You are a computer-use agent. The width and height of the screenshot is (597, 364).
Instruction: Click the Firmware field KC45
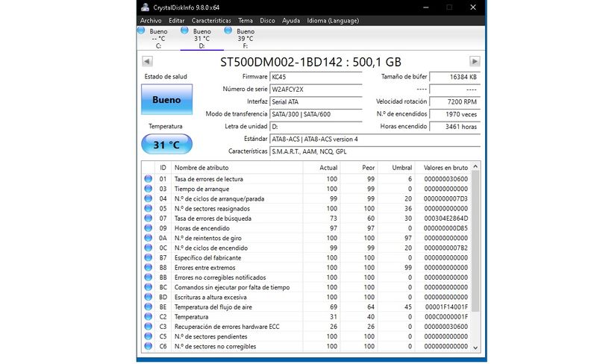pyautogui.click(x=316, y=77)
